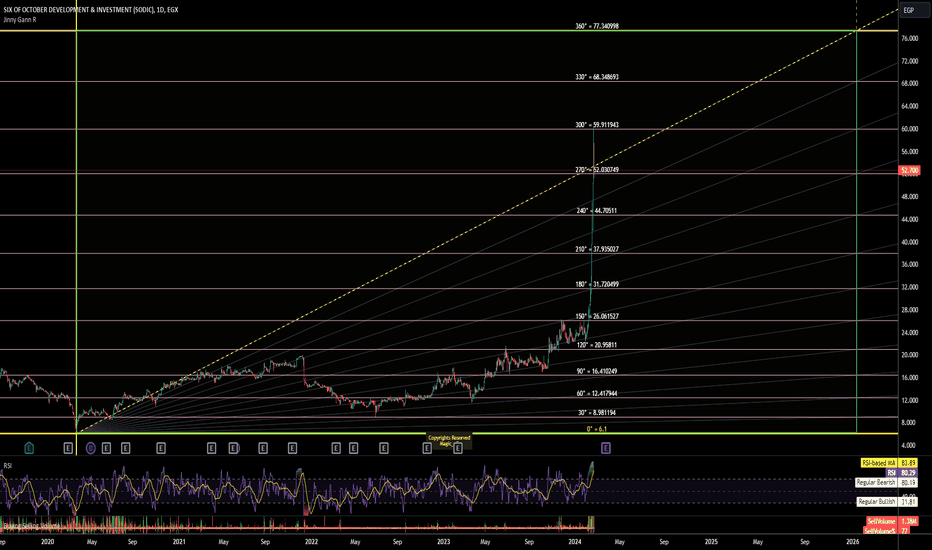Select the 150° = 26.061527 Gann label
932x550 pixels.
click(597, 316)
